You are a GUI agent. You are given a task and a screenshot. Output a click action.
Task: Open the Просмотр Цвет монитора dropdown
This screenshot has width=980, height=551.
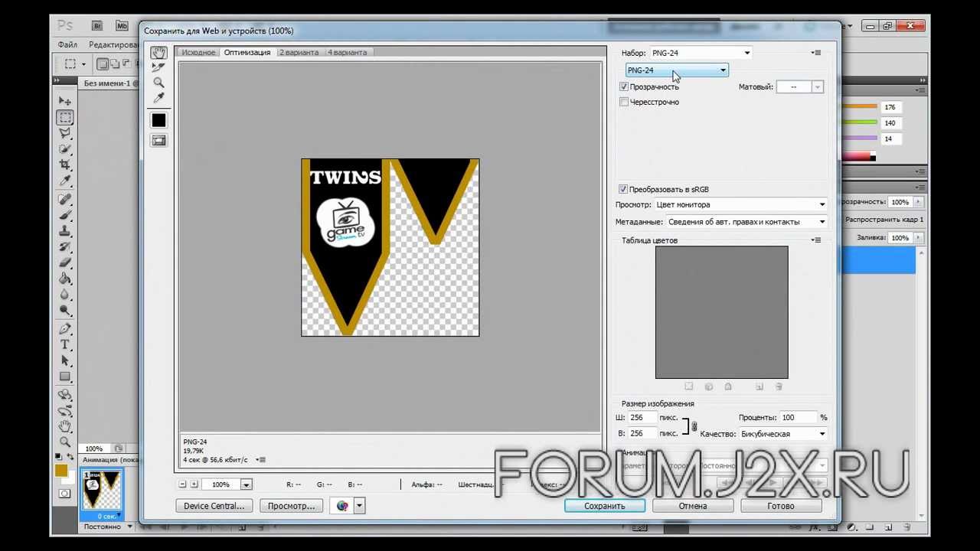click(x=740, y=204)
